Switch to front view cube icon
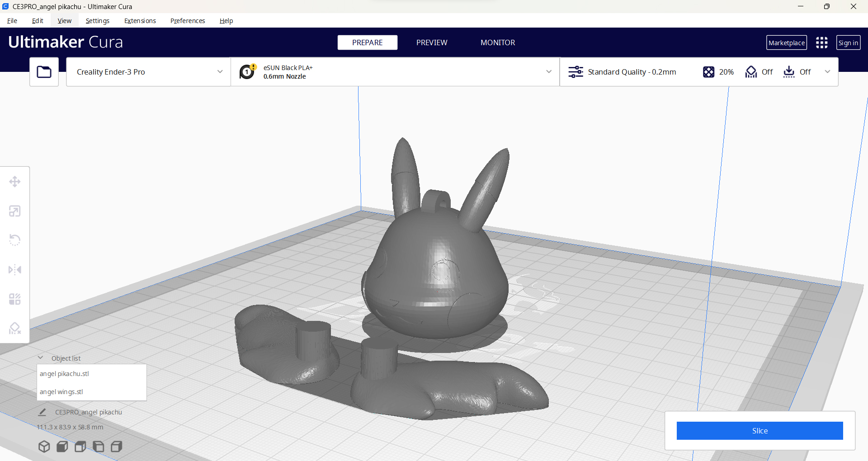Viewport: 868px width, 461px height. (x=62, y=447)
